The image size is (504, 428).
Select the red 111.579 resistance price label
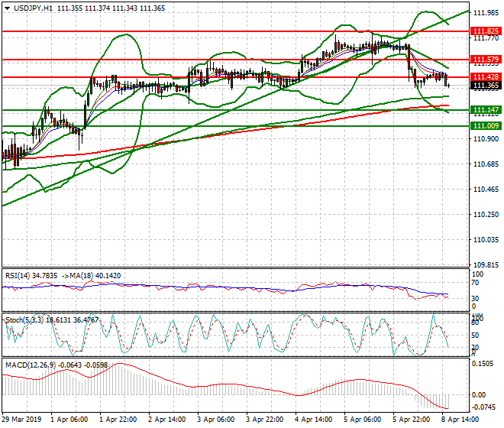486,60
